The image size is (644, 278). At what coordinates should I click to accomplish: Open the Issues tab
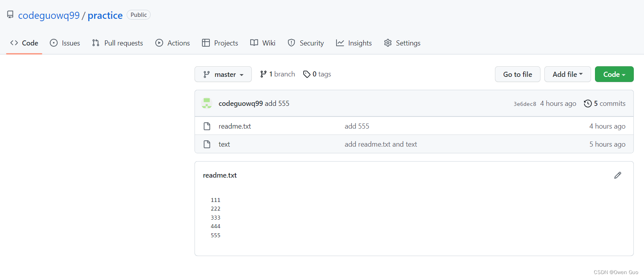click(x=65, y=43)
